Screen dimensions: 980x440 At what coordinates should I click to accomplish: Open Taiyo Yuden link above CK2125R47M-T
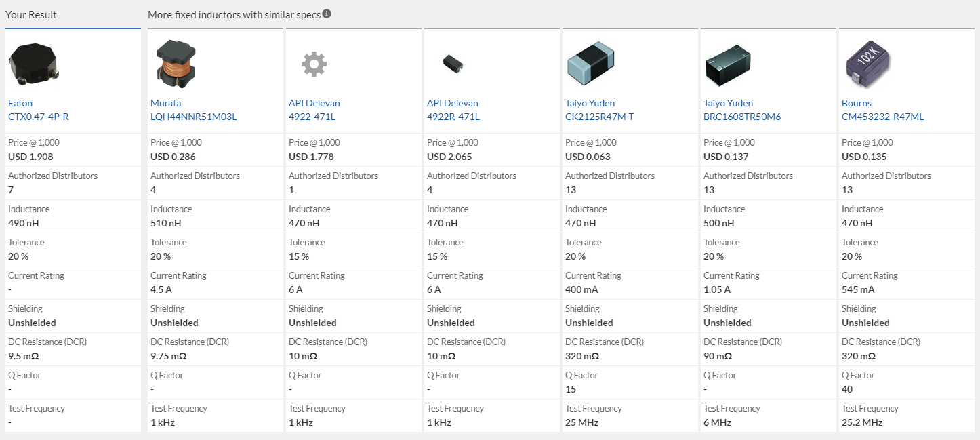tap(590, 103)
